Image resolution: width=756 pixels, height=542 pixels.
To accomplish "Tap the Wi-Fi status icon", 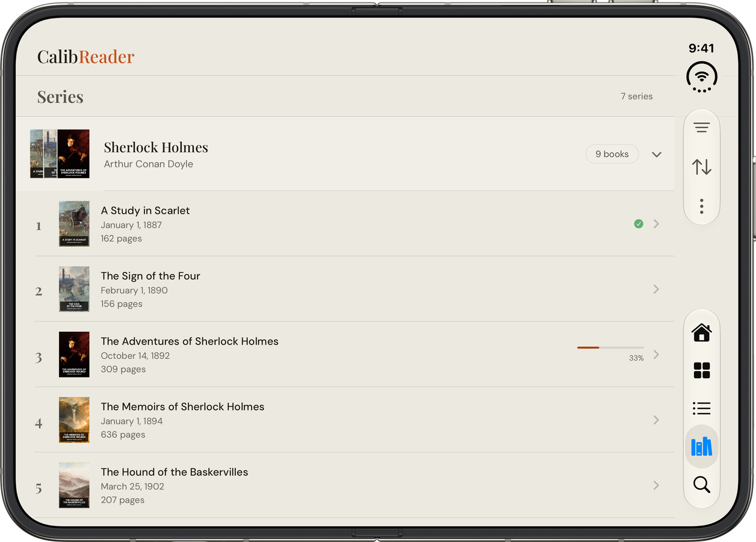I will (701, 77).
